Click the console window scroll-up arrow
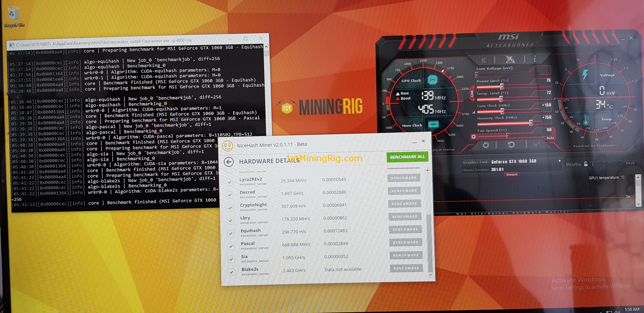Screen dimensions: 644x313 [x=266, y=47]
